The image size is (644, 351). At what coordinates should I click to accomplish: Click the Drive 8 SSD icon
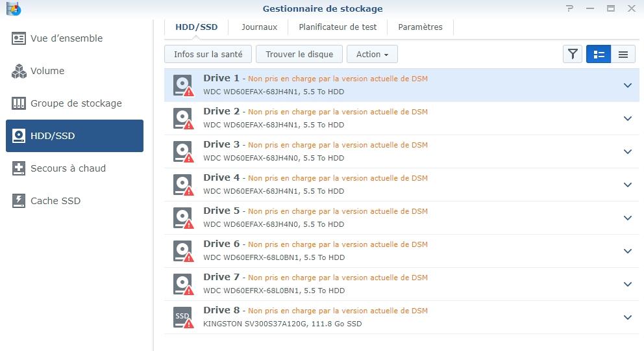183,317
